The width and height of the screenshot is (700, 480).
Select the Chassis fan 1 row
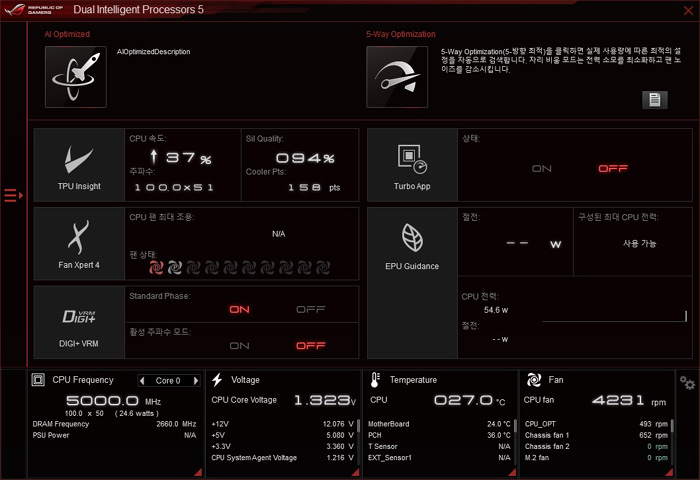596,435
